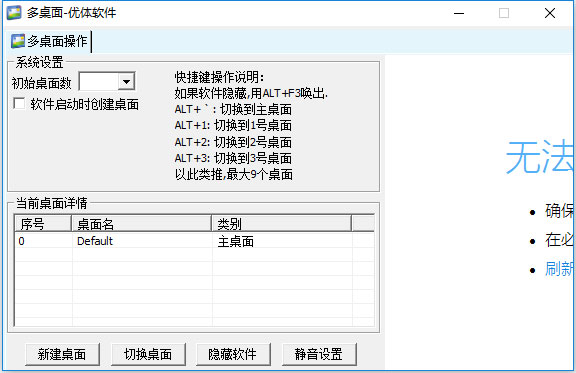Open 静音设置 button
Screen dimensions: 576x373
pyautogui.click(x=319, y=354)
